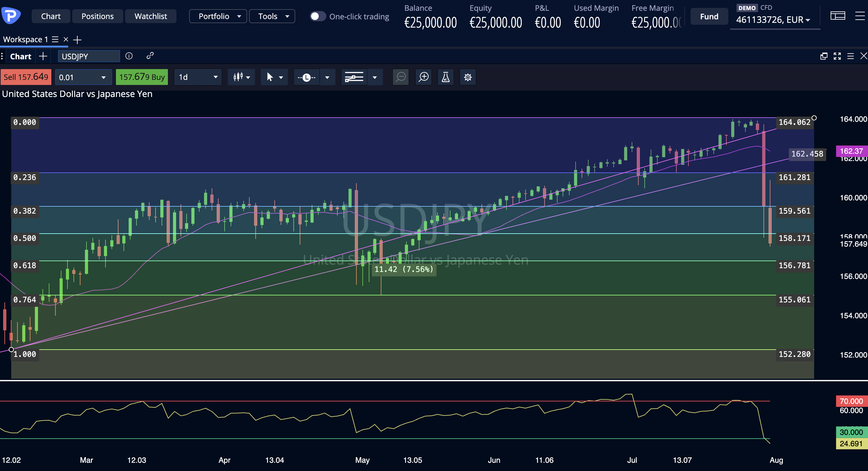868x471 pixels.
Task: Click the Fund button
Action: point(709,16)
